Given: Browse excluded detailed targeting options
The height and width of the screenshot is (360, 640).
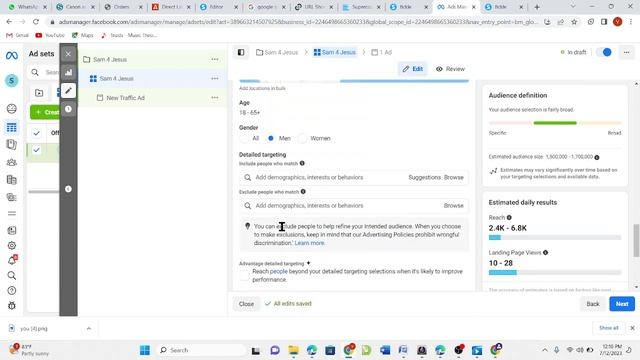Looking at the screenshot, I should [x=454, y=206].
